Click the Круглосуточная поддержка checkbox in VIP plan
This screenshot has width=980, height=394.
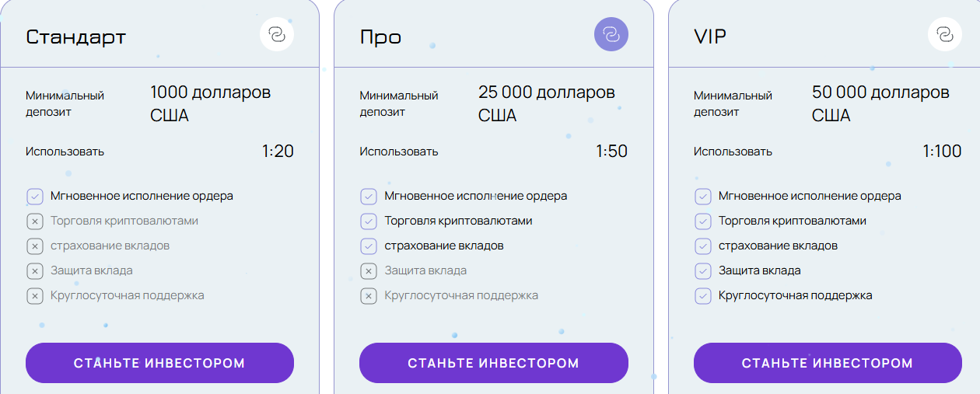click(703, 296)
